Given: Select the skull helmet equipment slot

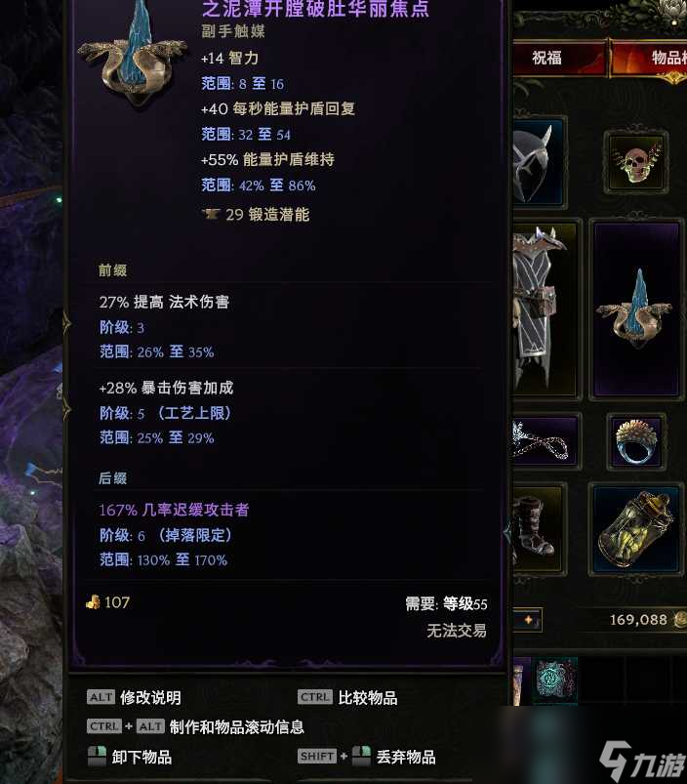Looking at the screenshot, I should 635,161.
